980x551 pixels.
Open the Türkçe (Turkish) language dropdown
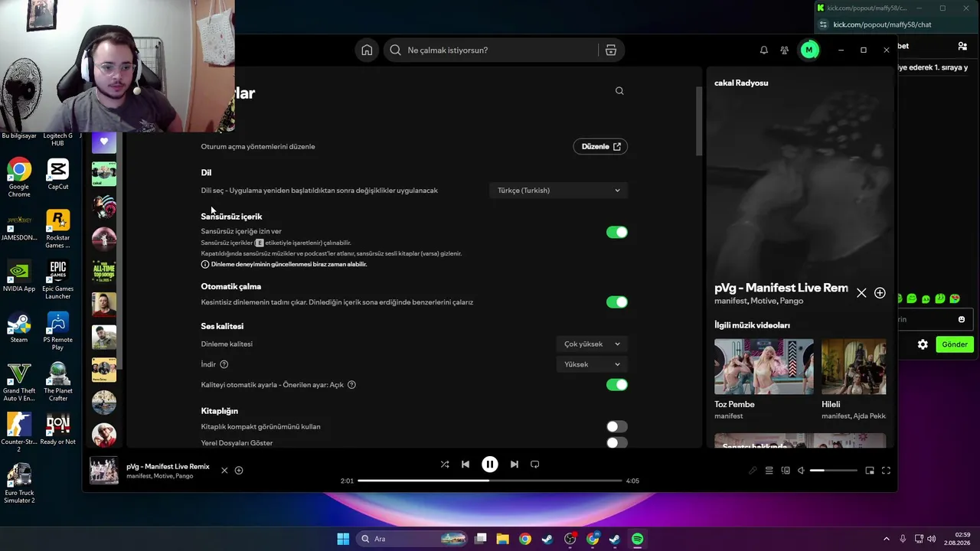point(558,191)
